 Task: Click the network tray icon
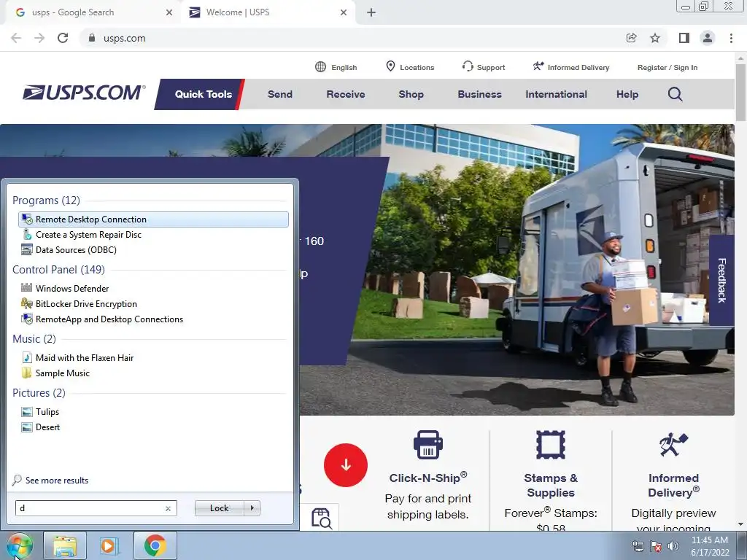tap(638, 545)
